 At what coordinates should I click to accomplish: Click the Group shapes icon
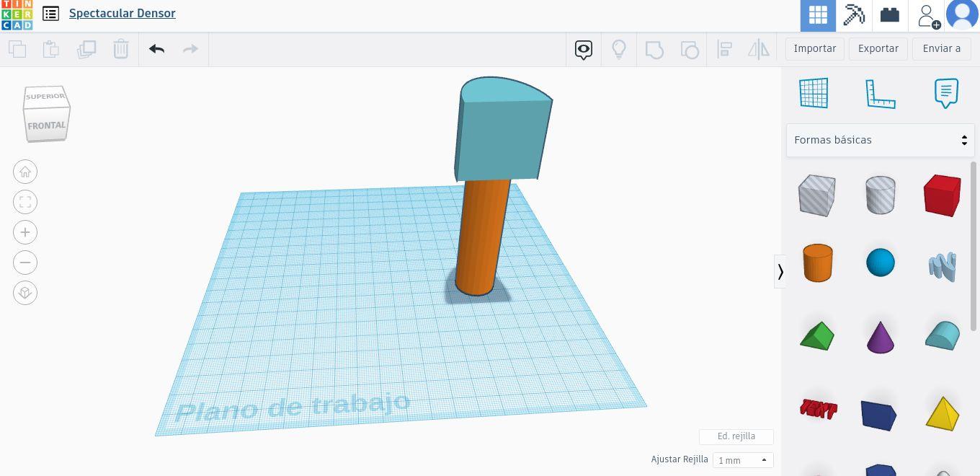[x=654, y=49]
